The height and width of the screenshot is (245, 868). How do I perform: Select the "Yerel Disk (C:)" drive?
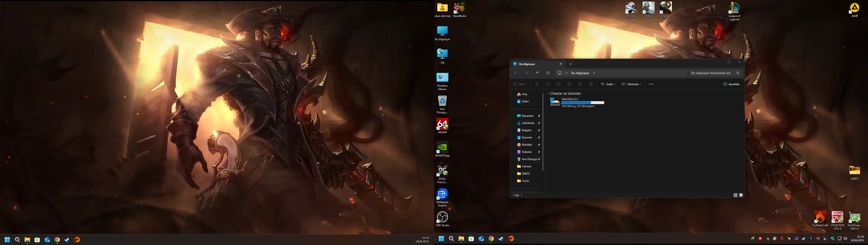coord(577,102)
